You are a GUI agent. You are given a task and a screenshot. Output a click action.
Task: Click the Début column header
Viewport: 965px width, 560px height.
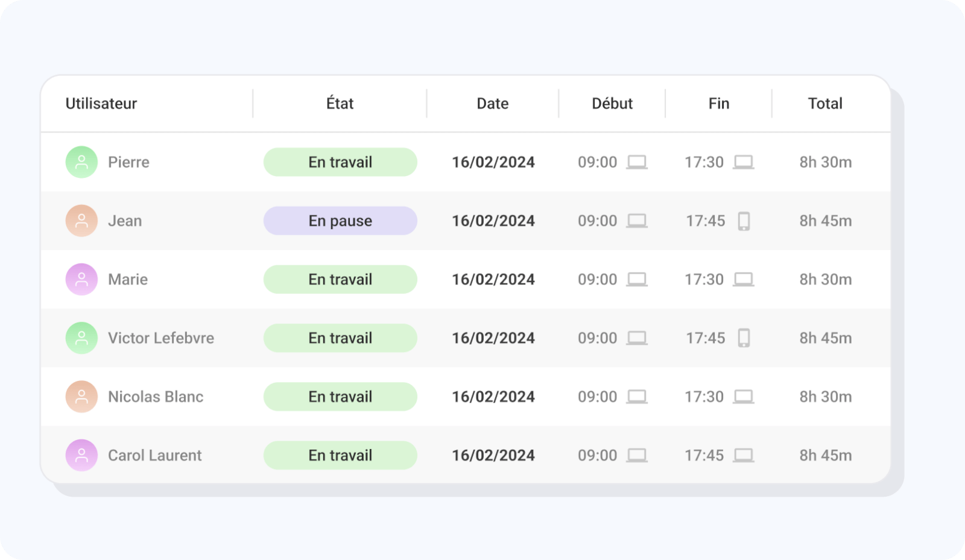612,104
